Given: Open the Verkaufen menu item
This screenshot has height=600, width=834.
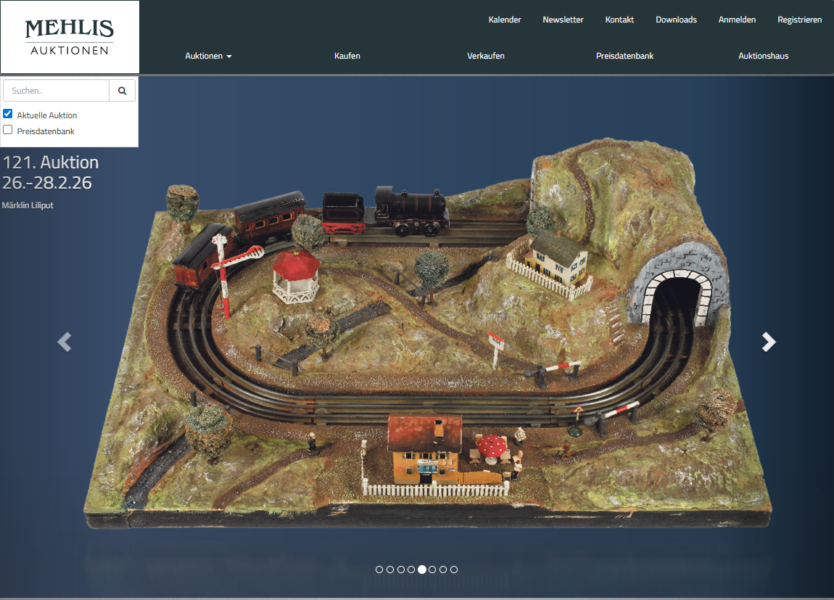Looking at the screenshot, I should 485,56.
